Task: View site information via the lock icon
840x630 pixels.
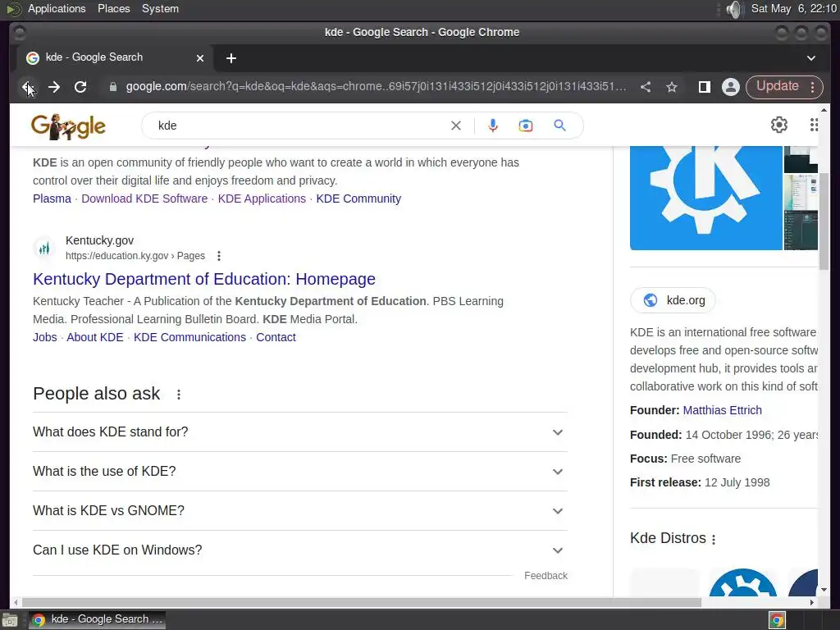Action: pos(112,87)
